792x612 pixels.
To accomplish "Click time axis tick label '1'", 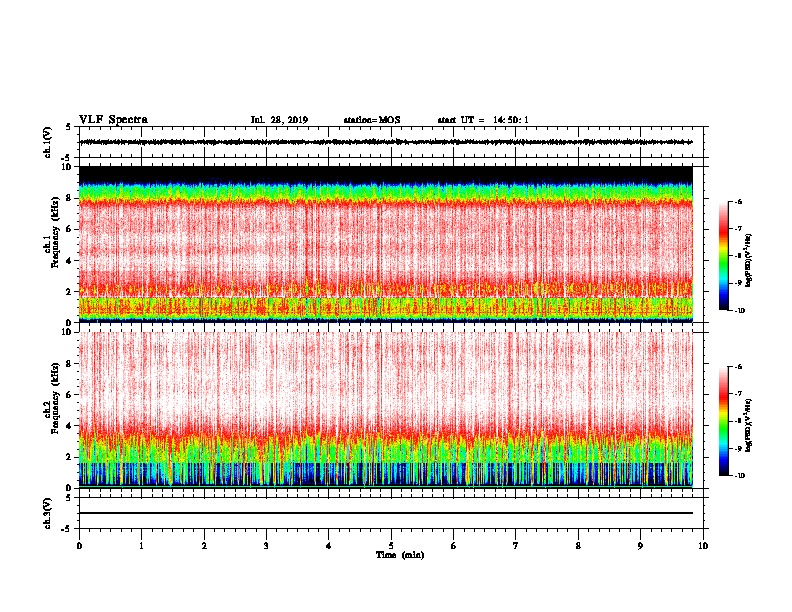I will [x=141, y=546].
